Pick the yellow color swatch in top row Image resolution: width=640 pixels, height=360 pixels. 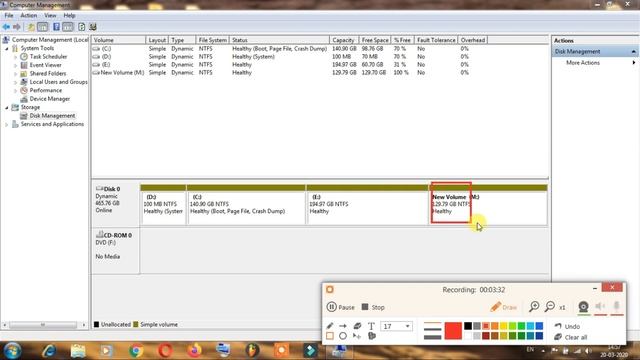point(504,326)
